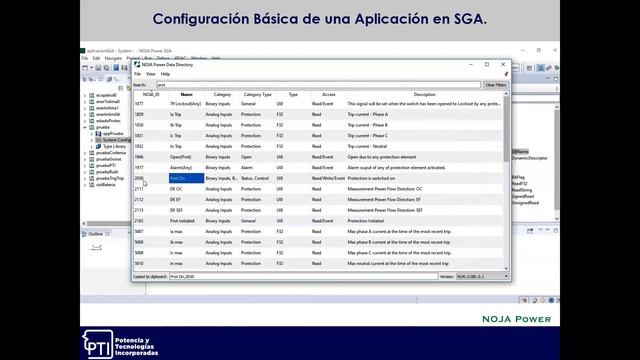Sort by the Description column header

[424, 94]
